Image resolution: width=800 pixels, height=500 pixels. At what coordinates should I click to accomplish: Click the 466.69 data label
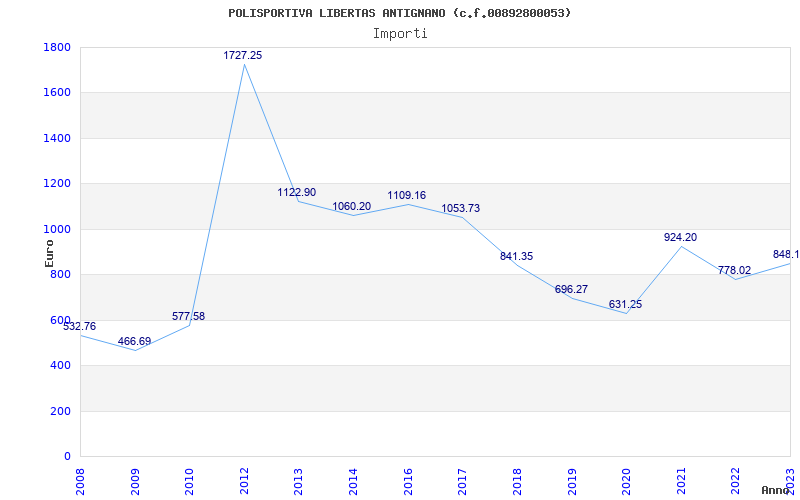coord(134,341)
